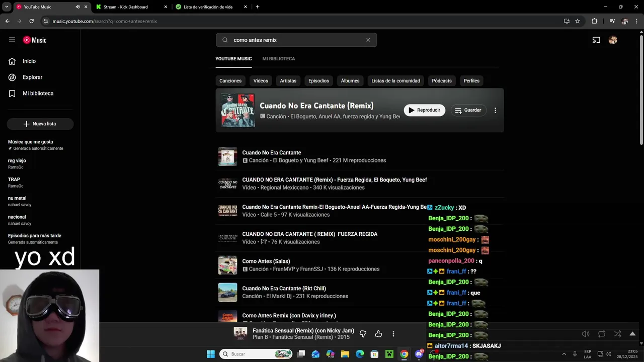This screenshot has width=644, height=362.
Task: Open the Inicio home icon
Action: pyautogui.click(x=12, y=61)
